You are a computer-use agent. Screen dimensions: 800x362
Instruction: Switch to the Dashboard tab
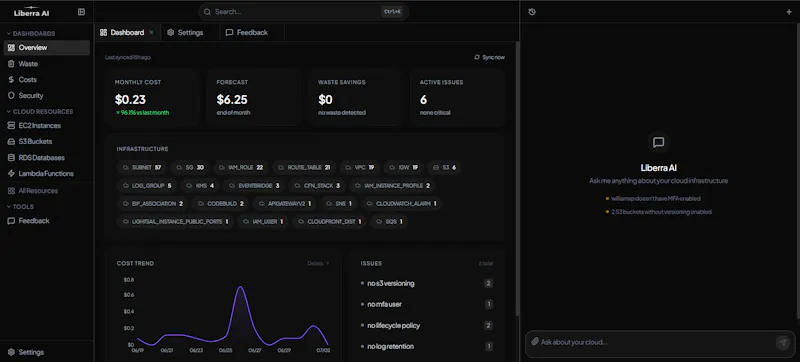click(x=127, y=32)
